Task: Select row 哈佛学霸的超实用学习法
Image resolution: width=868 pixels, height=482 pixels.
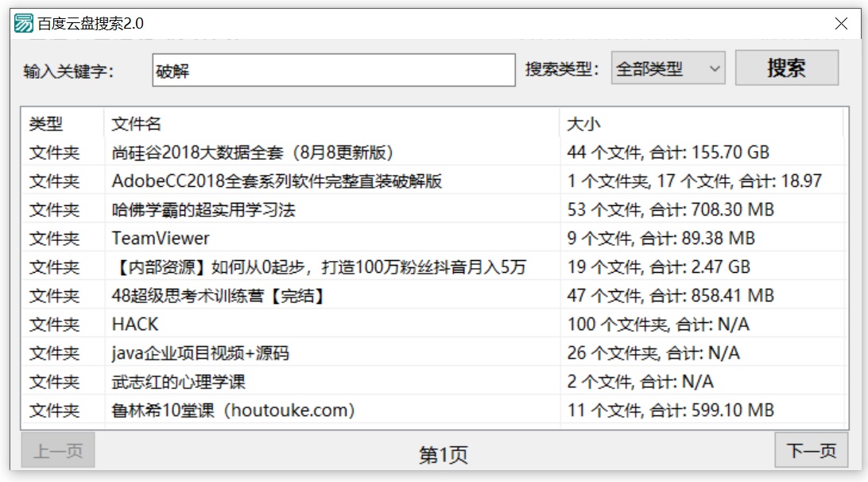Action: pyautogui.click(x=434, y=209)
